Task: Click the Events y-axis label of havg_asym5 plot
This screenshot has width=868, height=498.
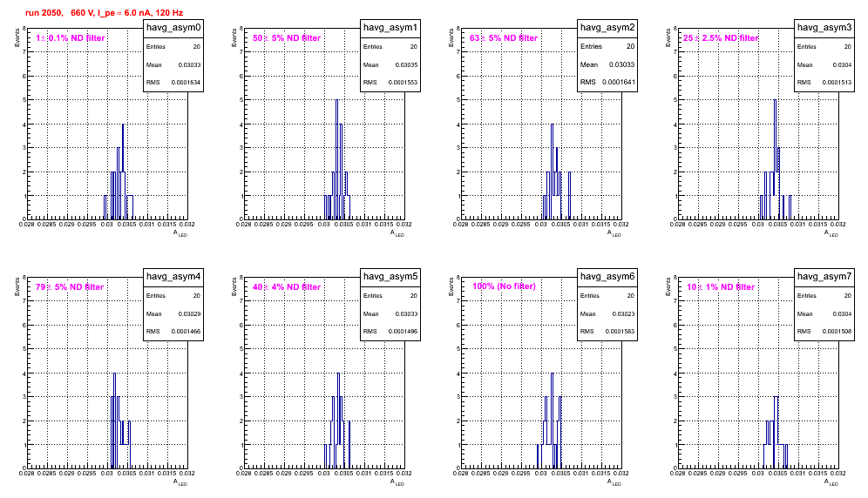Action: point(234,286)
